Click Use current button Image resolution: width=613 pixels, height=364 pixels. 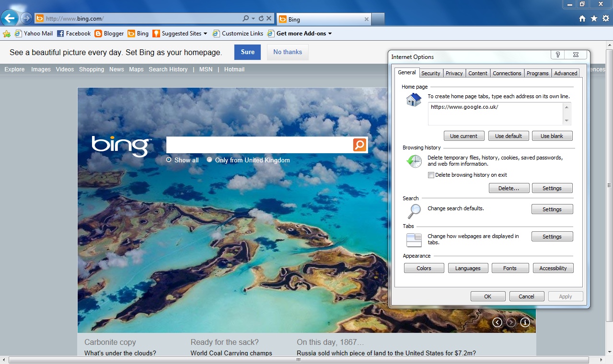click(464, 136)
